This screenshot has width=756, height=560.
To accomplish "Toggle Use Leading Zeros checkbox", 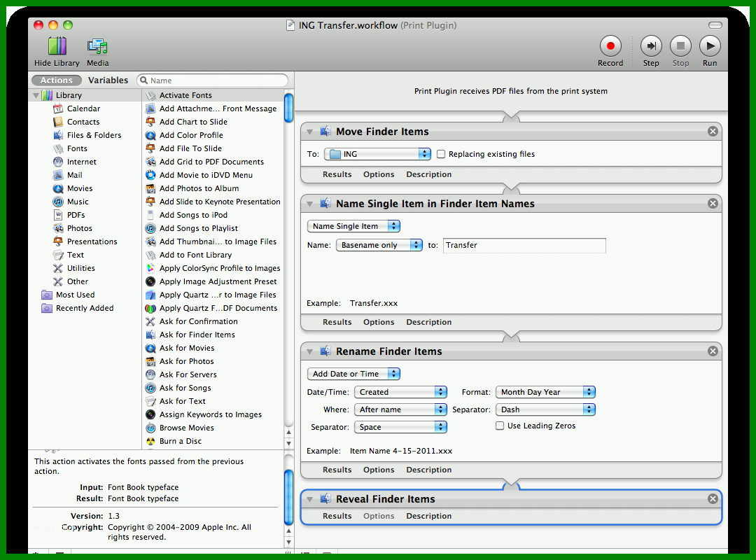I will click(x=500, y=426).
